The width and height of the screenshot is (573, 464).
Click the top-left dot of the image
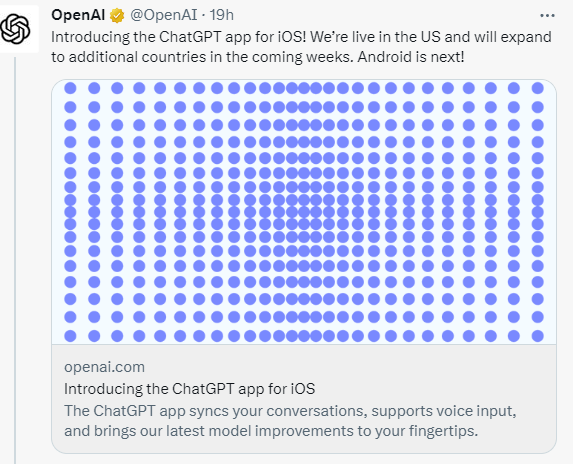70,88
